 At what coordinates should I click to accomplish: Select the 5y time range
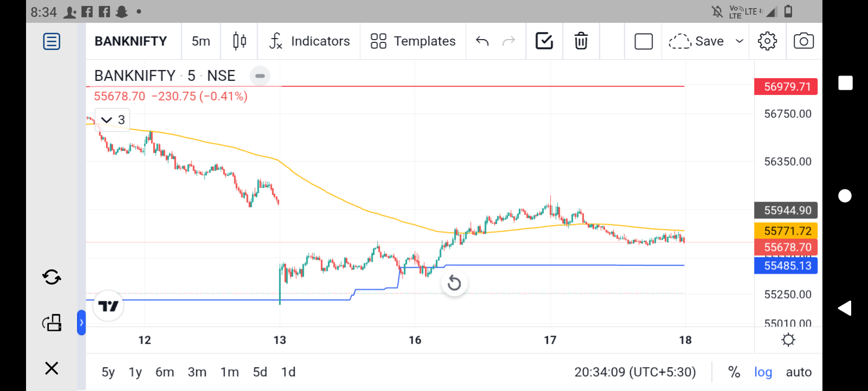(108, 372)
